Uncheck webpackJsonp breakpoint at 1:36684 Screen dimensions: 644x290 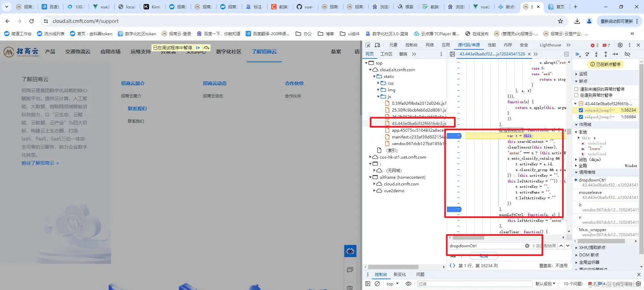coord(581,117)
